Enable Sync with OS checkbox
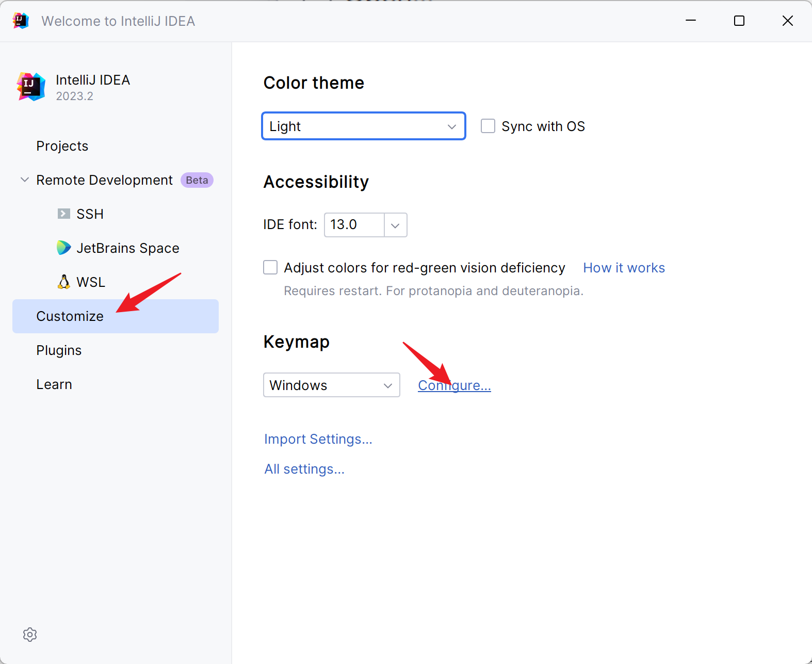This screenshot has height=664, width=812. click(x=488, y=126)
